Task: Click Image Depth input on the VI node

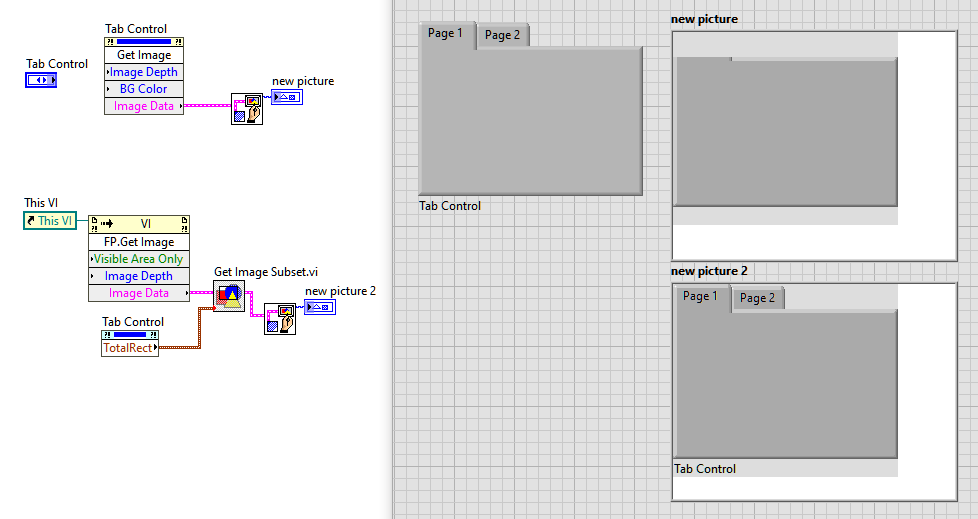Action: [x=139, y=276]
